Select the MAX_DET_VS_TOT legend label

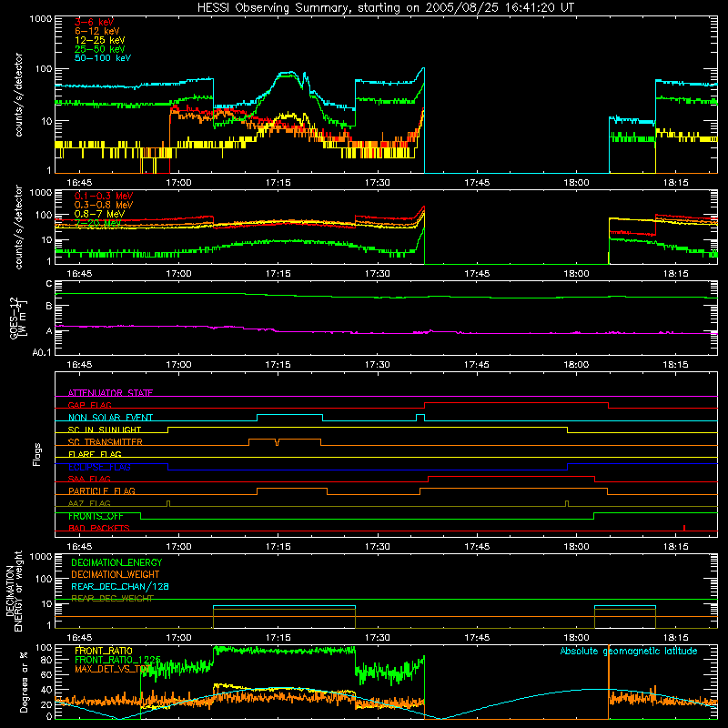[x=112, y=669]
